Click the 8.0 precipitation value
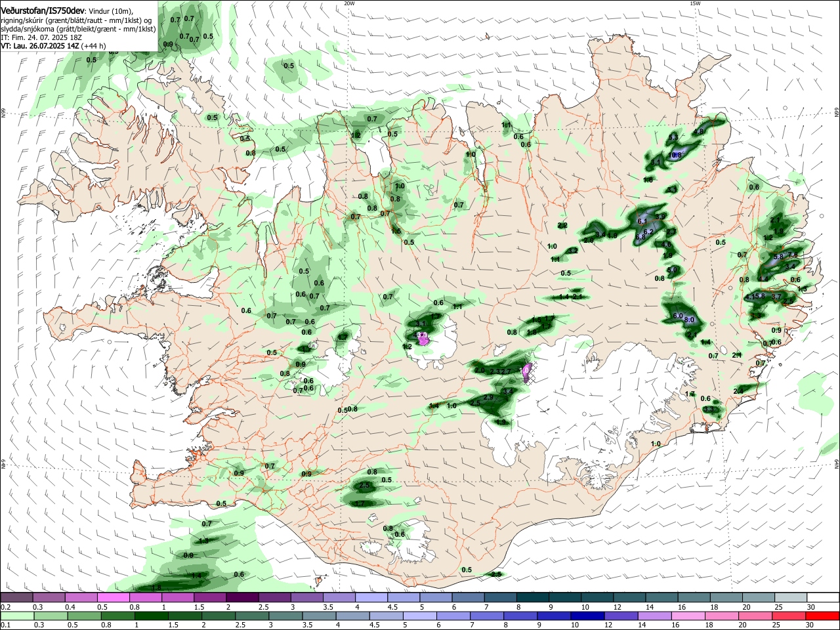 (x=689, y=320)
